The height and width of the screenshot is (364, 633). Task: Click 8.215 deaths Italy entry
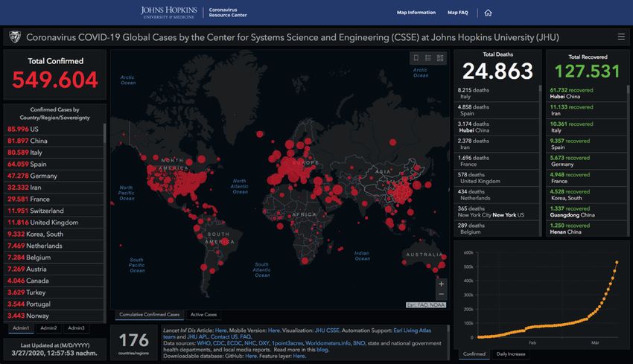[x=497, y=93]
